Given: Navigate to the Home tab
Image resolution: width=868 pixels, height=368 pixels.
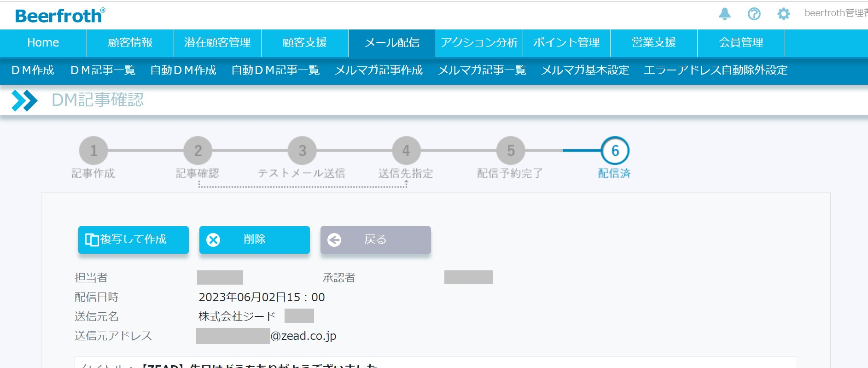Looking at the screenshot, I should pos(43,43).
